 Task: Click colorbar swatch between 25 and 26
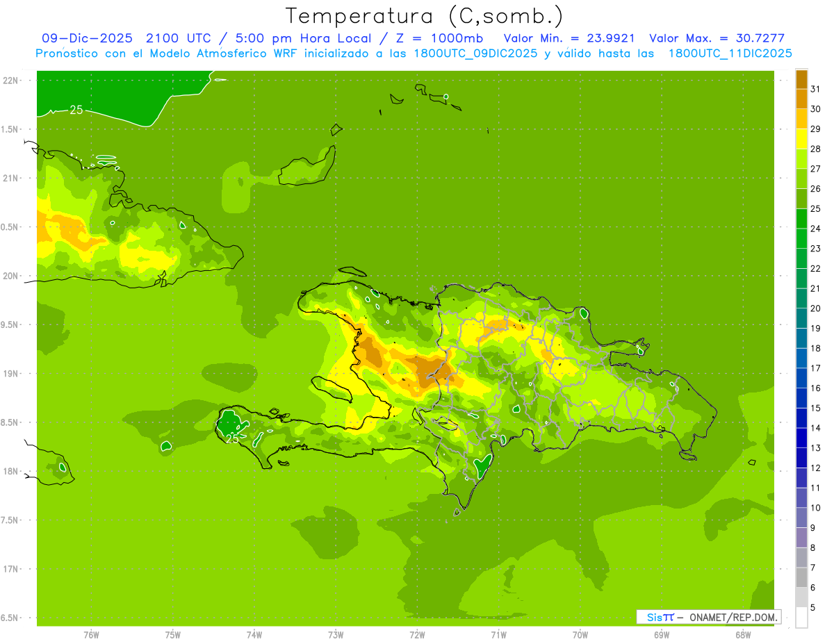(801, 199)
